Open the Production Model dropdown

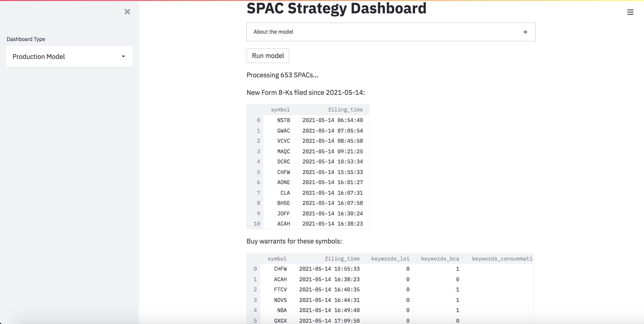coord(70,56)
